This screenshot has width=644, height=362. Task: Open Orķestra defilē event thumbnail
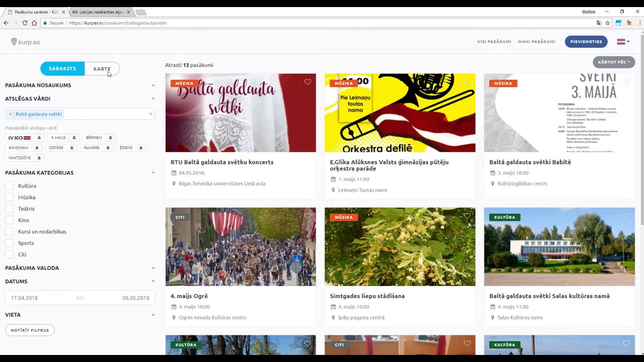pos(400,113)
